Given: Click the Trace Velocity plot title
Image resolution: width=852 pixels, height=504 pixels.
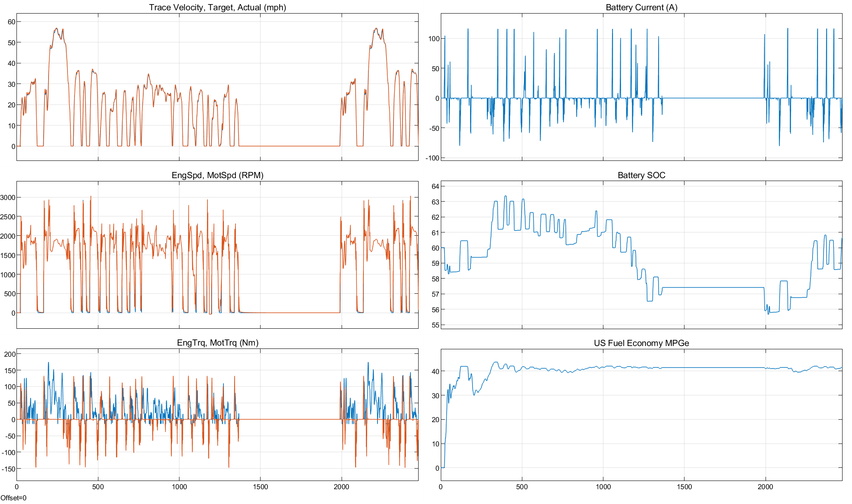Looking at the screenshot, I should pyautogui.click(x=217, y=7).
